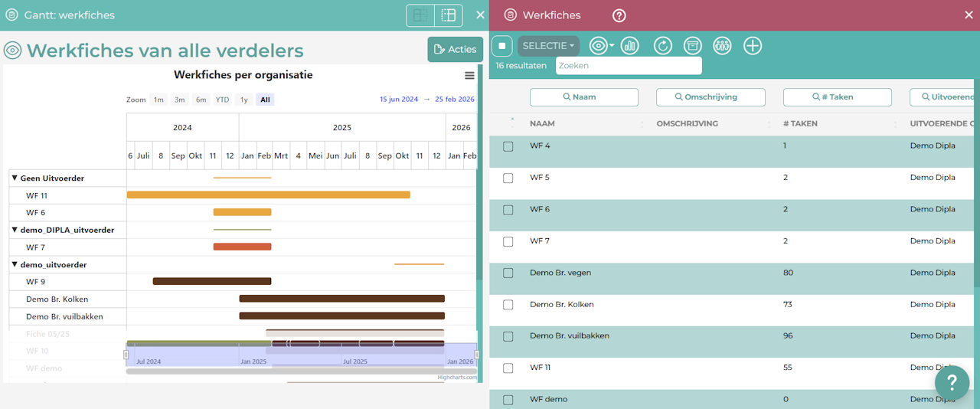Click the Werkfiches clipboard icon in red header
Screen dimensions: 980x409
[x=511, y=15]
